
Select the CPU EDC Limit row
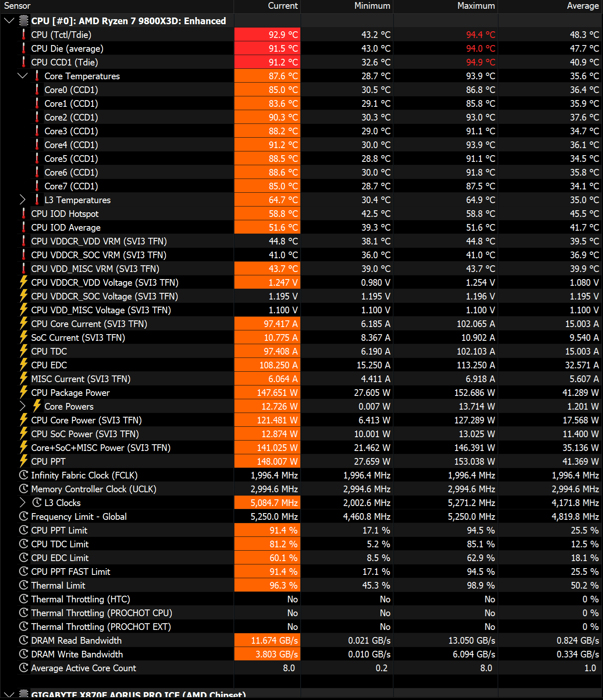click(301, 558)
